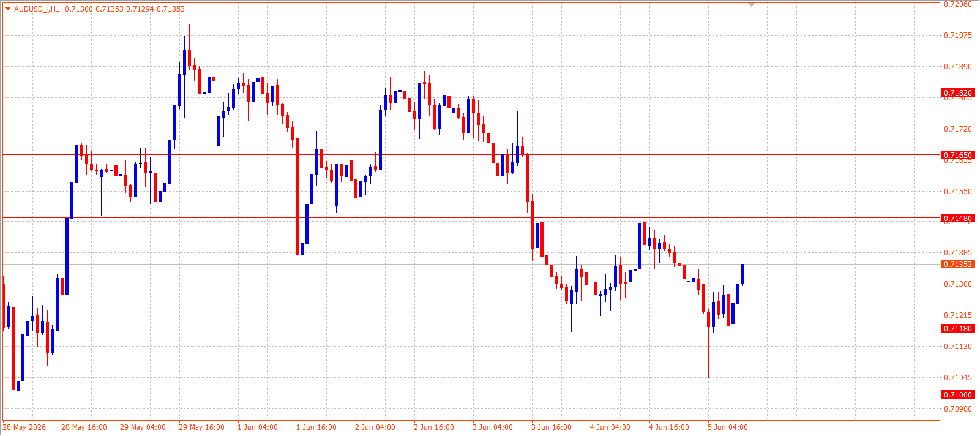Click the 0.71300 value on the price axis
980x436 pixels.
click(x=958, y=284)
